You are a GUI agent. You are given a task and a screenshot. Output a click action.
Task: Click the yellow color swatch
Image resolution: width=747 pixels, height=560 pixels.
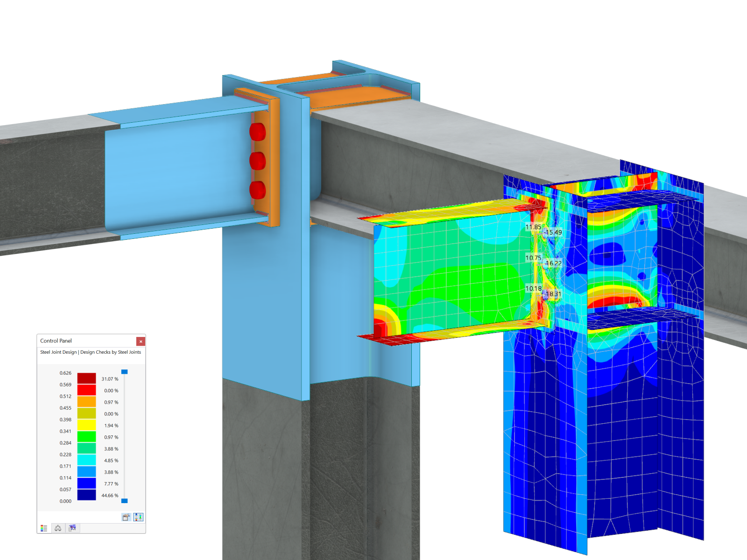click(x=86, y=425)
